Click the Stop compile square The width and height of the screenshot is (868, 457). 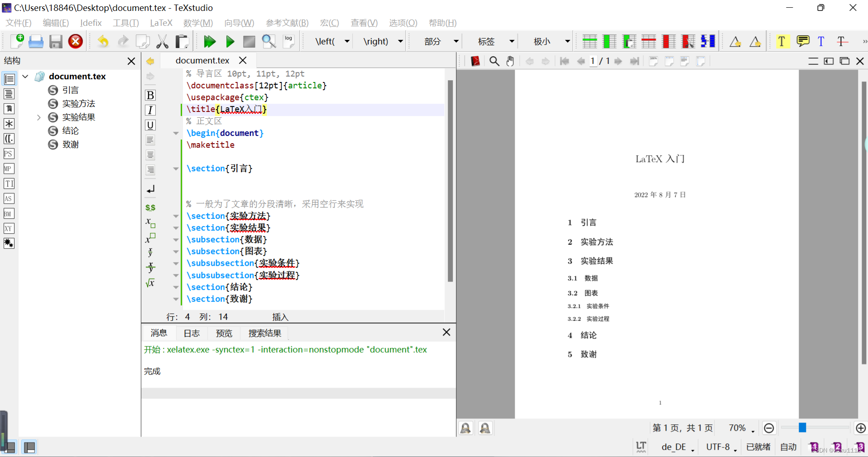249,41
